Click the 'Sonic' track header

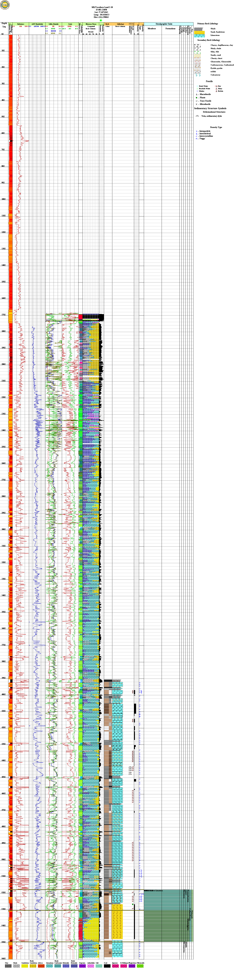pyautogui.click(x=70, y=24)
